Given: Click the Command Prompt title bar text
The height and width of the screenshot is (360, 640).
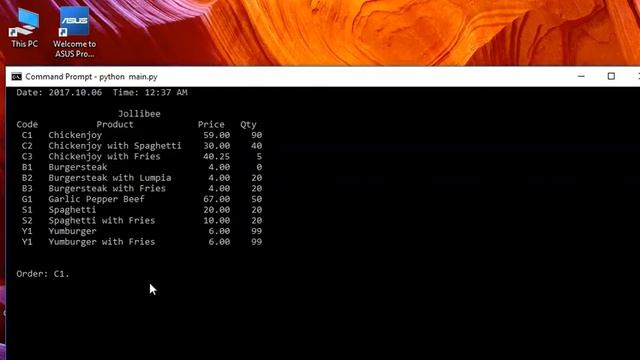Looking at the screenshot, I should tap(91, 77).
